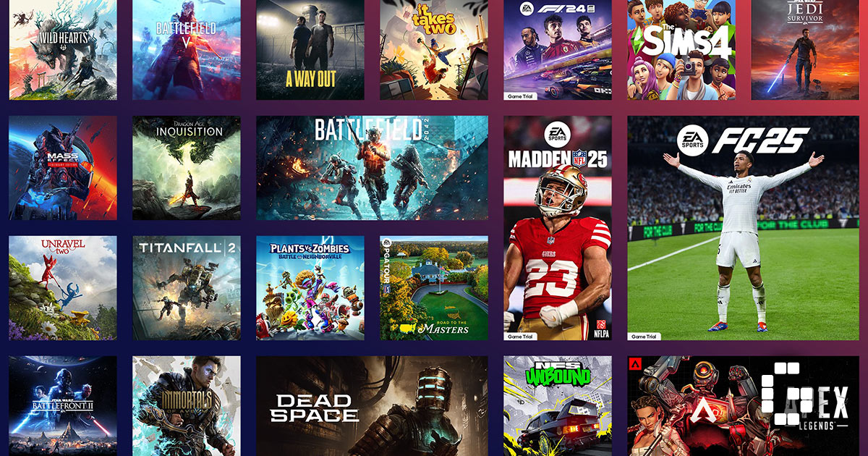Open Plants vs Zombies Battle for Neighborville

click(x=310, y=288)
